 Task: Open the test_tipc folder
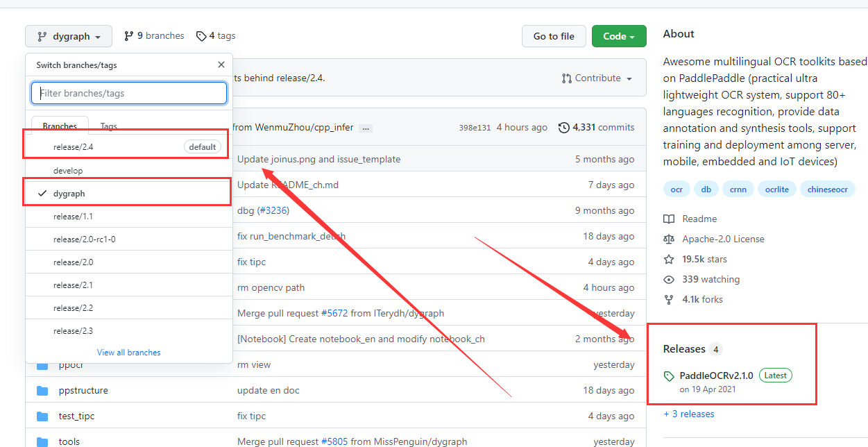(76, 416)
